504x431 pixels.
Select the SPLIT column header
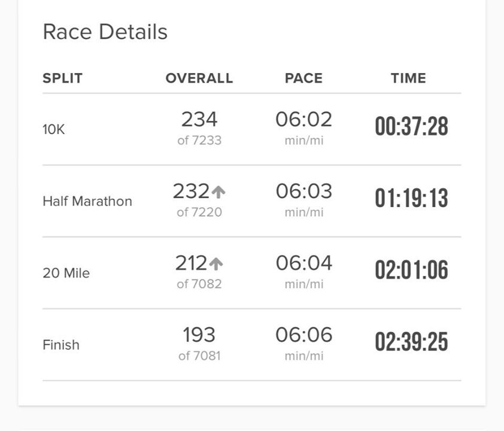tap(63, 78)
